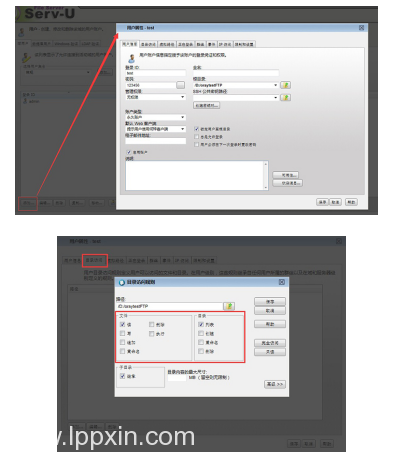Toggle the file Read permission checkbox
Screen dimensions: 394x455
click(123, 324)
